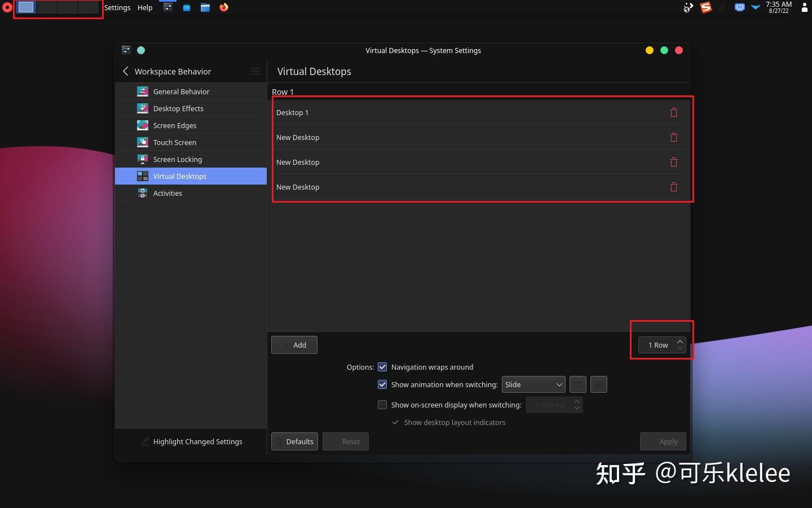The width and height of the screenshot is (812, 508).
Task: Open the hamburger menu beside Workspace Behavior
Action: [255, 71]
